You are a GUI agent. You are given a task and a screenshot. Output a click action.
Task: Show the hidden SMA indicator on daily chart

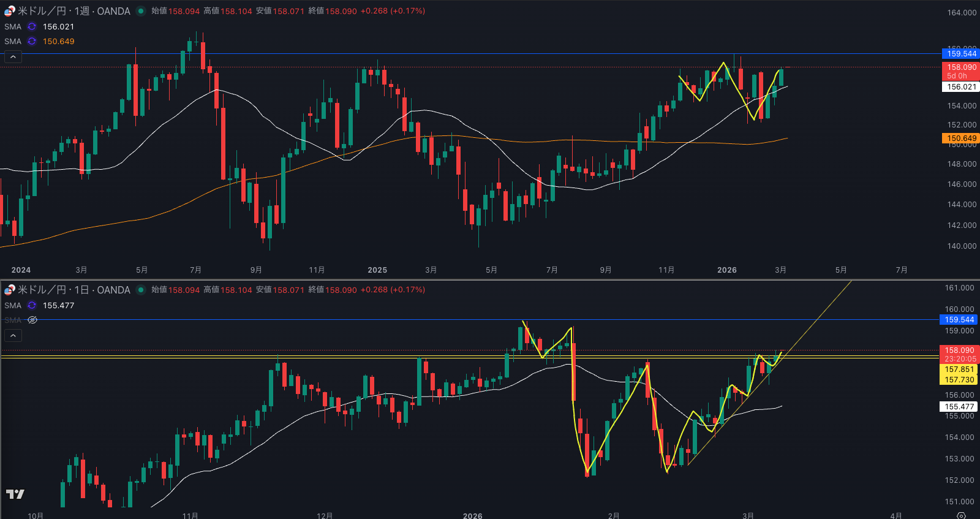(x=32, y=320)
